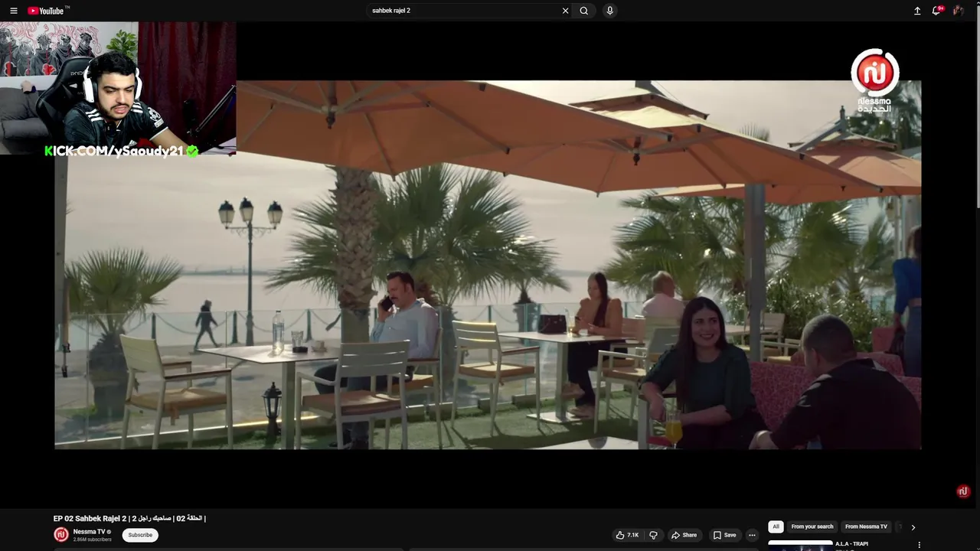This screenshot has width=980, height=551.
Task: Open the more actions ellipsis menu
Action: tap(752, 535)
